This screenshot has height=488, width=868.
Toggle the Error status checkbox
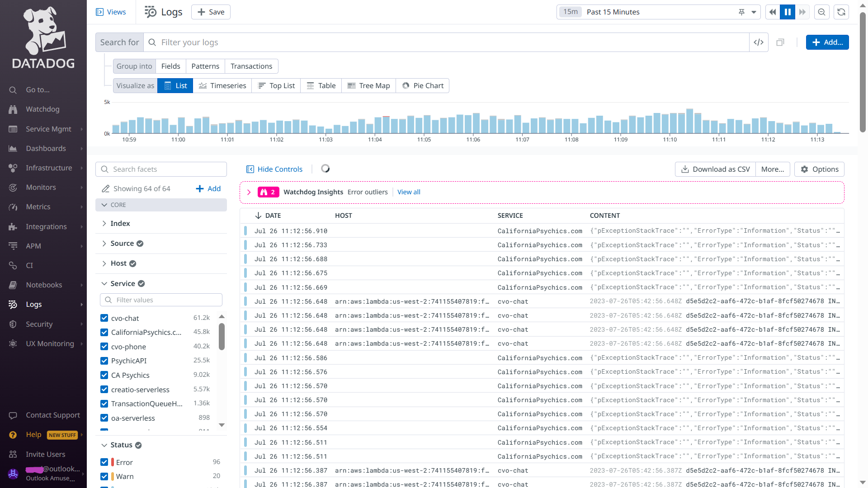(104, 462)
